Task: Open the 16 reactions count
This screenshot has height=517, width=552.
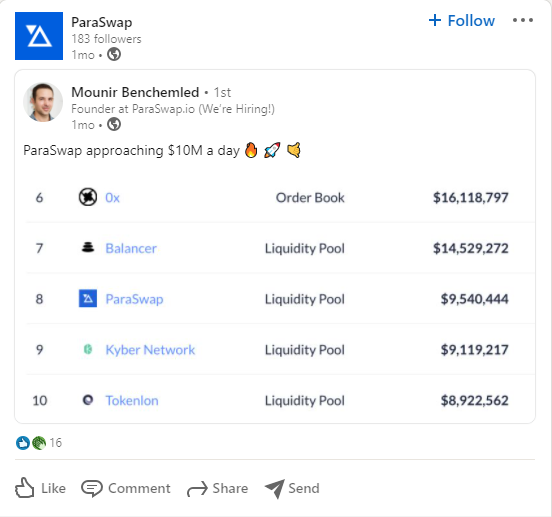Action: pos(56,443)
